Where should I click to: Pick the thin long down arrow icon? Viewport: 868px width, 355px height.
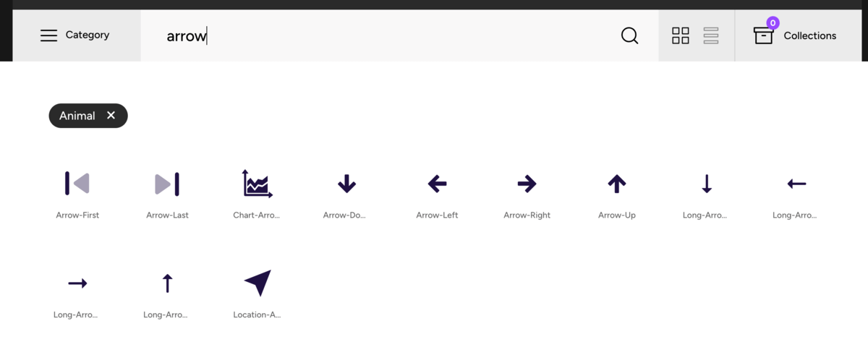coord(707,184)
